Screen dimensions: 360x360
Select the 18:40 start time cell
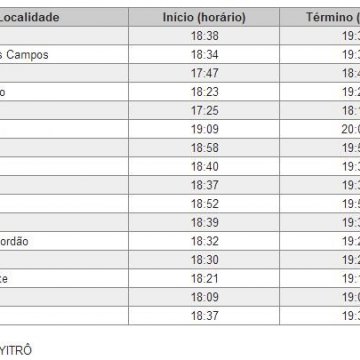pos(204,166)
